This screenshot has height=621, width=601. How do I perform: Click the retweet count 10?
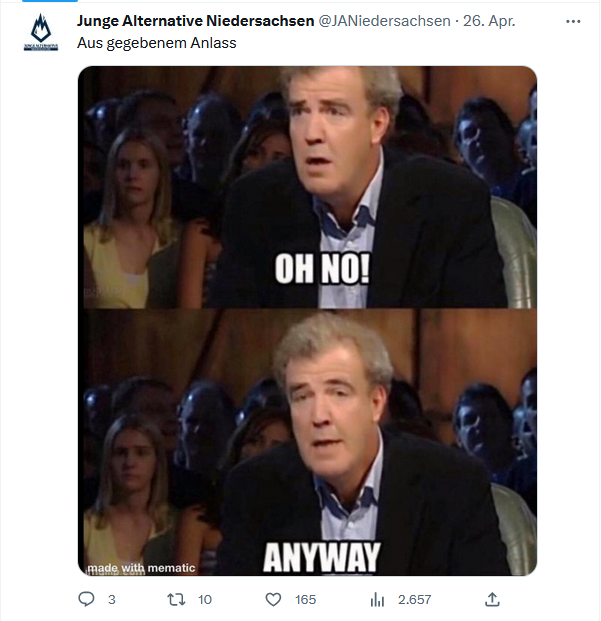[x=205, y=600]
